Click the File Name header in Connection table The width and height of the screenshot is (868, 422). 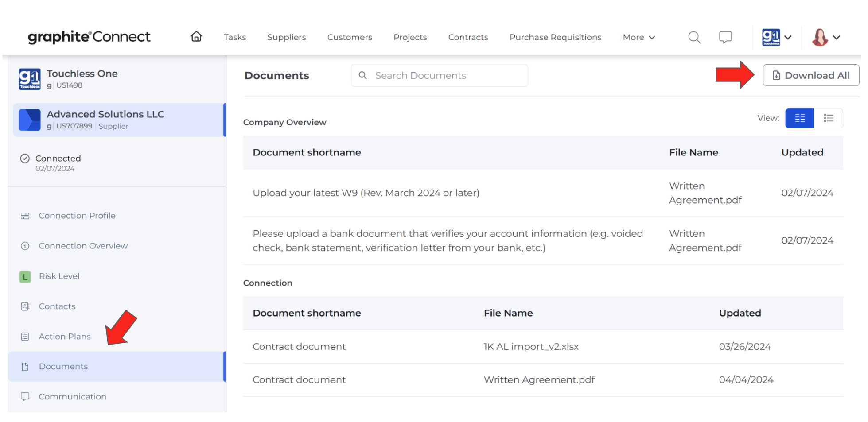tap(508, 313)
